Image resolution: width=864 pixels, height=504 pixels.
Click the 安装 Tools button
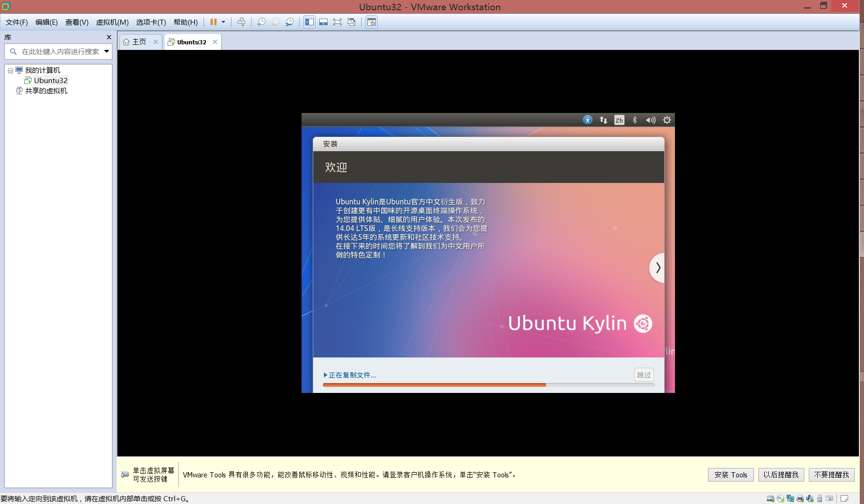tap(731, 475)
